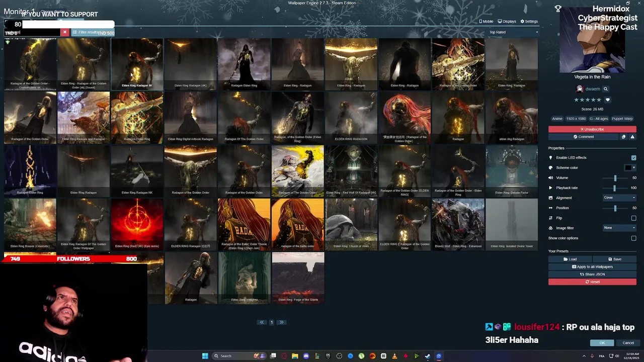Open Discord from the taskbar
Image resolution: width=644 pixels, height=362 pixels.
click(306, 356)
